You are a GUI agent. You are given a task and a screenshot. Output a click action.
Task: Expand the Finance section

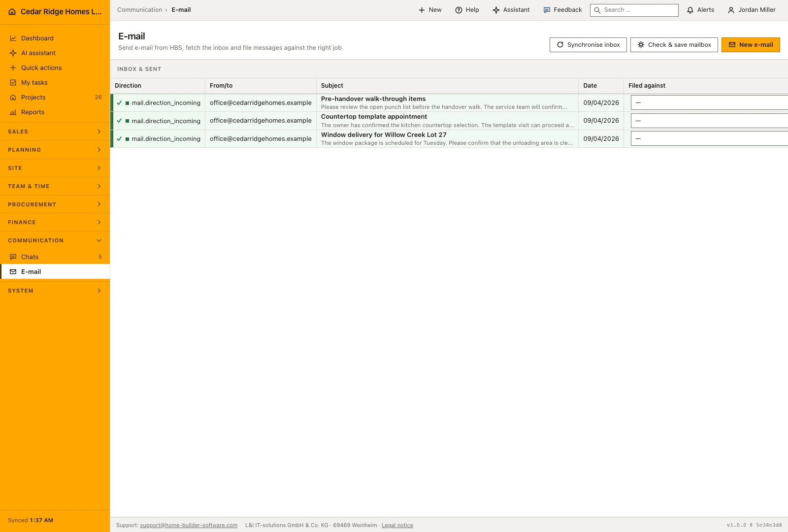(55, 222)
